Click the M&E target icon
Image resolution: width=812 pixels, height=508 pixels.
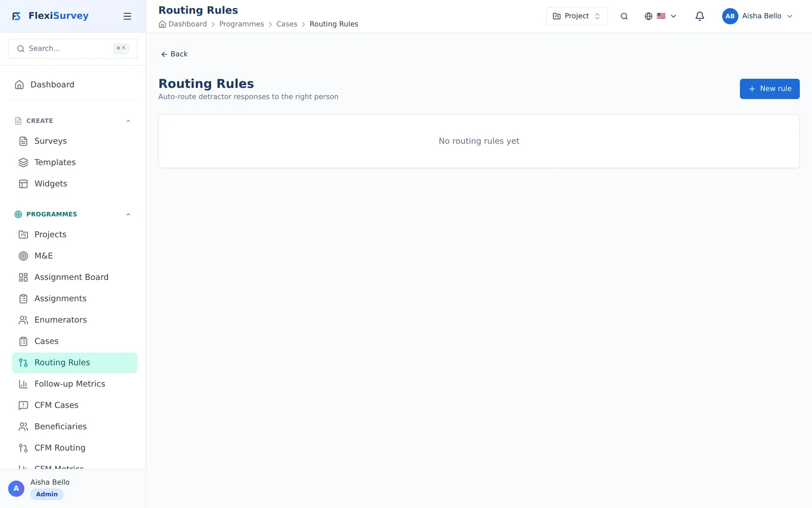coord(23,256)
